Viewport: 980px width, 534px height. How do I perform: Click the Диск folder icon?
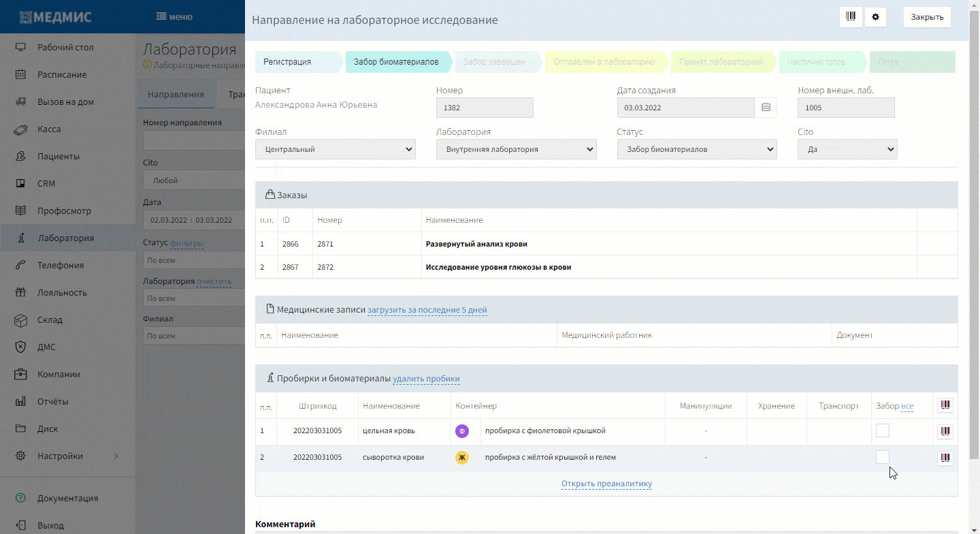[20, 429]
